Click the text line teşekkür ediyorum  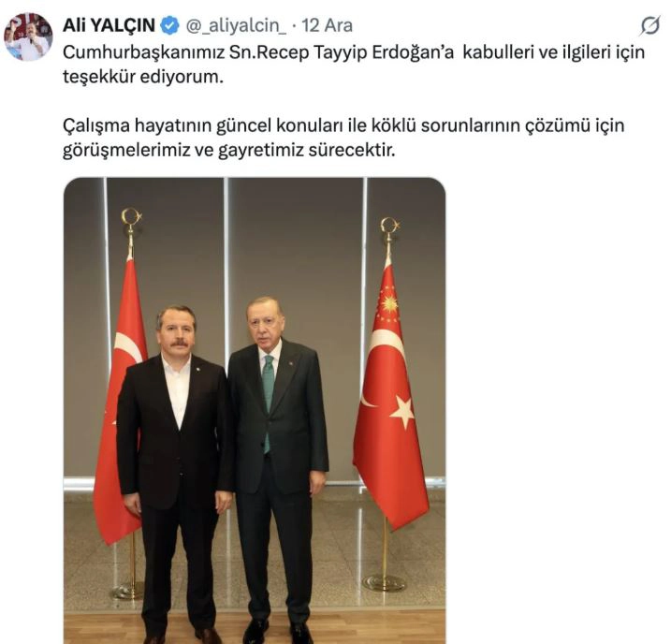(143, 77)
